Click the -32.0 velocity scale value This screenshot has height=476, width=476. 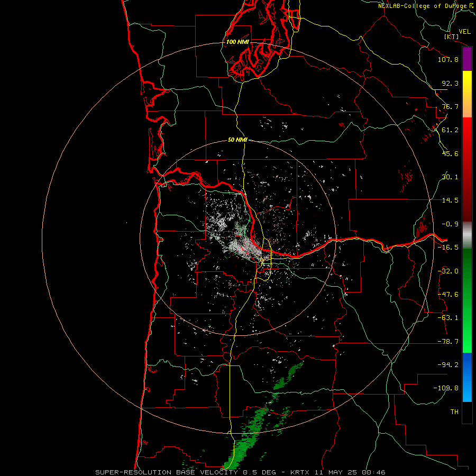pos(448,271)
